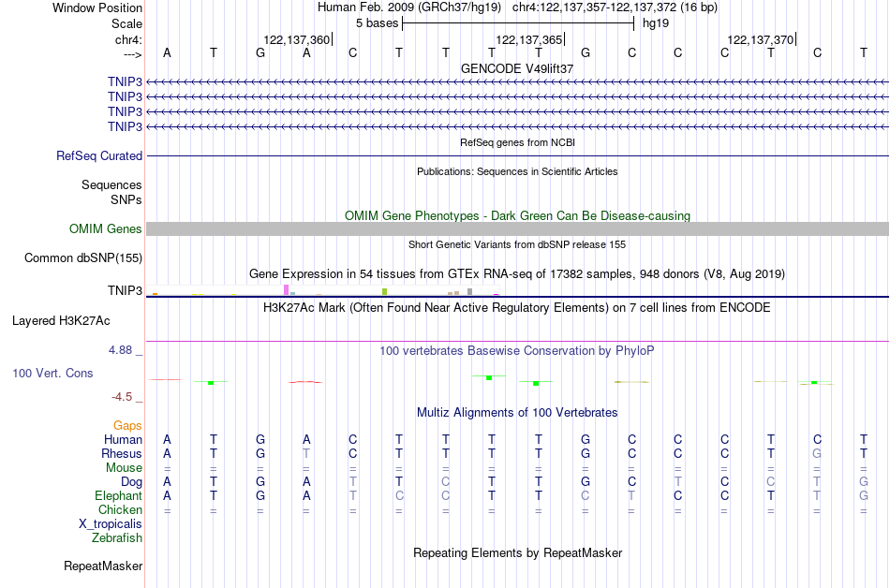Click the pink bar in GTEx expression graph
Image resolution: width=890 pixels, height=588 pixels.
click(x=286, y=289)
